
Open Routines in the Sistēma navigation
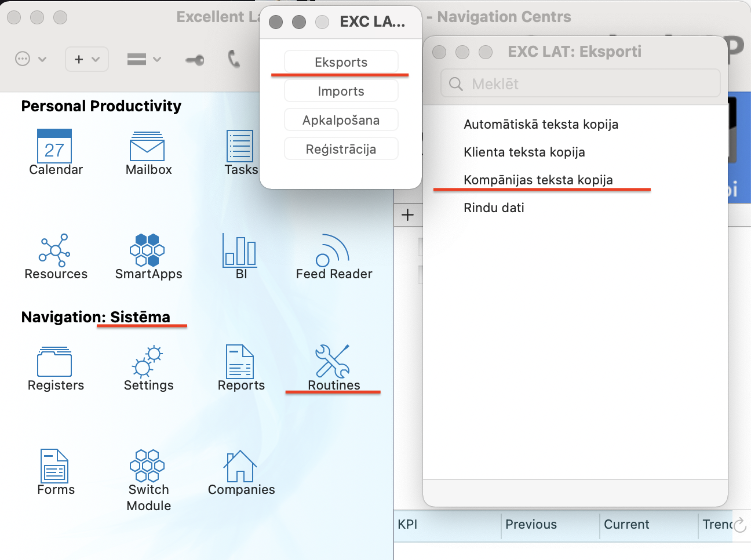click(x=333, y=362)
